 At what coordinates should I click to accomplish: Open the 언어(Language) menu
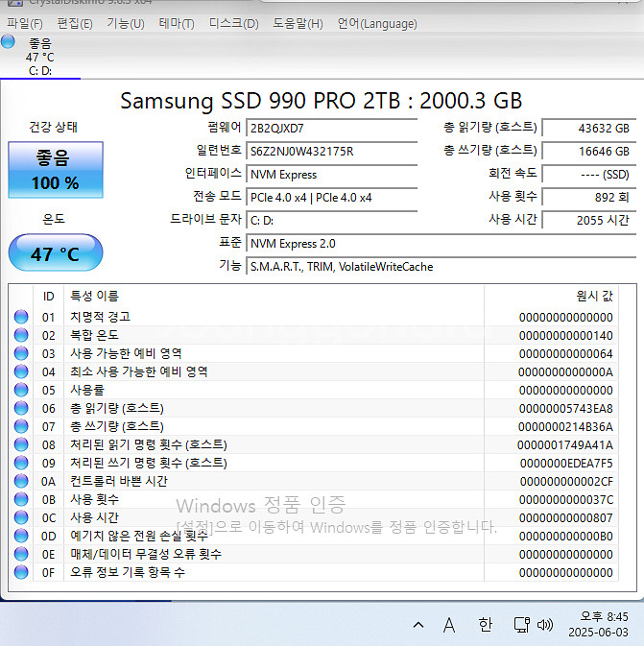(377, 23)
